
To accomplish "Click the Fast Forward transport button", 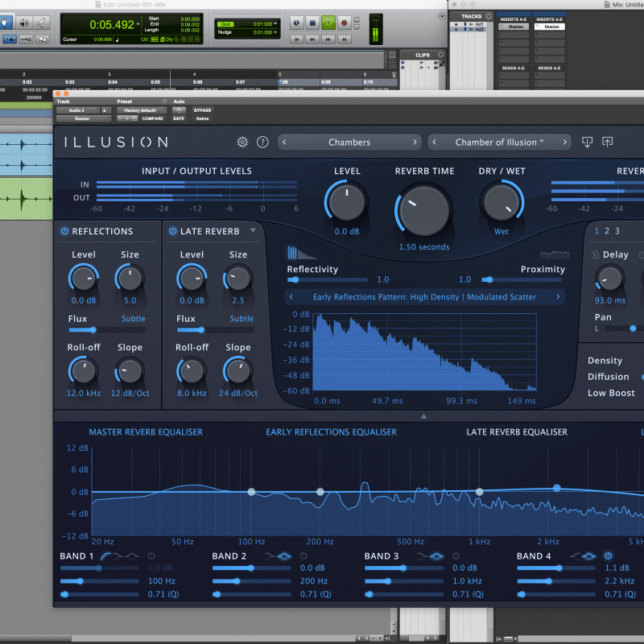I will [x=328, y=39].
